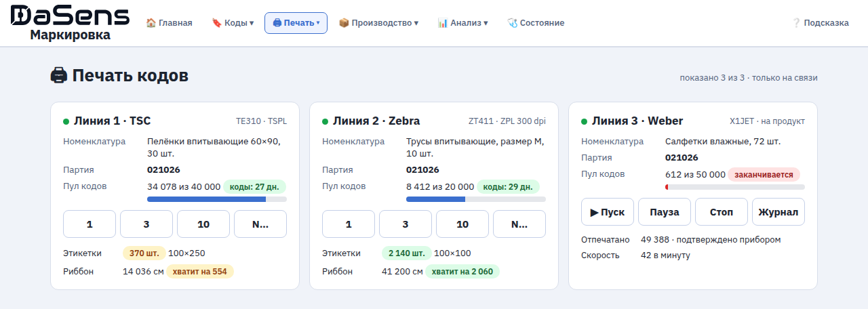Click '8 412 из 20 000' pool value
This screenshot has width=868, height=309.
point(440,186)
